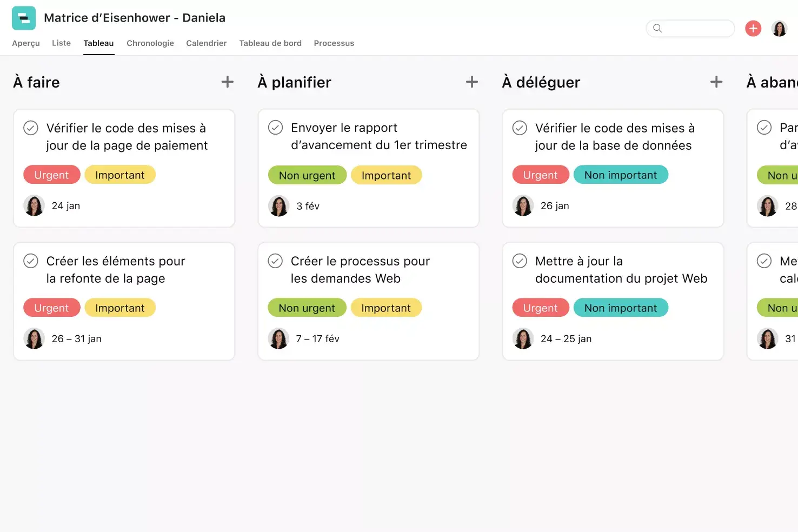The height and width of the screenshot is (532, 798).
Task: Click Non important tag on documentation card
Action: point(621,308)
